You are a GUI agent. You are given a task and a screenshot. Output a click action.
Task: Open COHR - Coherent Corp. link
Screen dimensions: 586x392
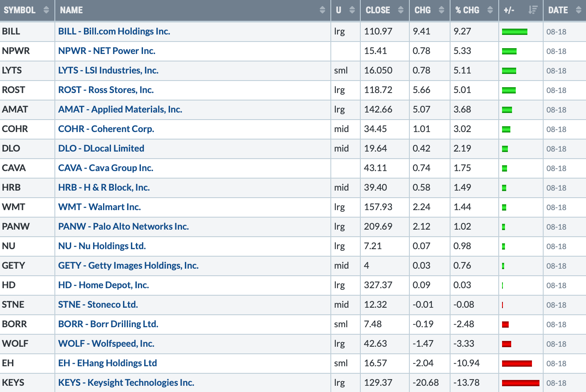click(x=106, y=129)
